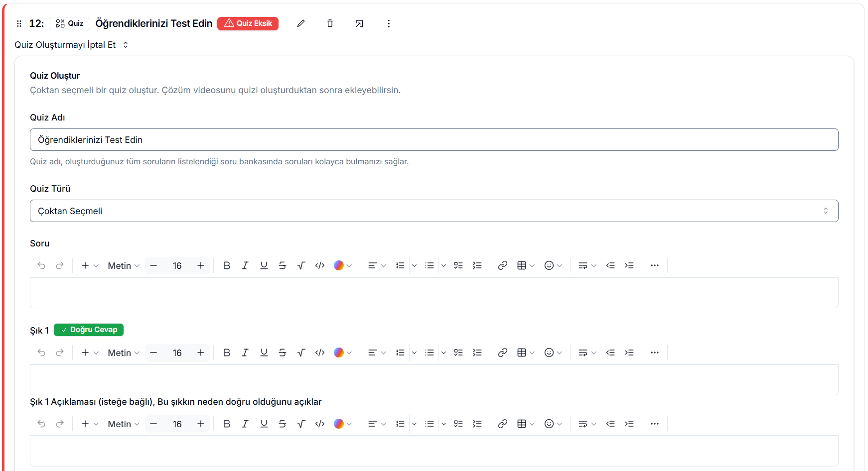Increase indent in the Soru editor

click(x=629, y=265)
